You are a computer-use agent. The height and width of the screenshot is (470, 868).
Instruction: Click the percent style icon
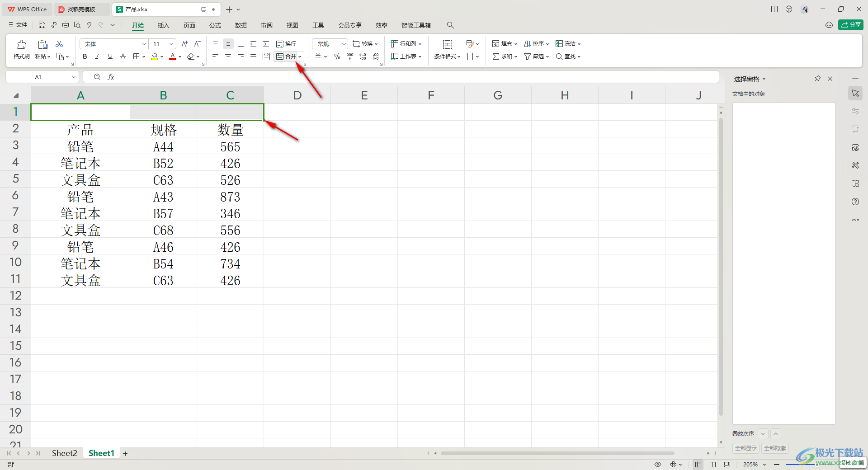(337, 56)
